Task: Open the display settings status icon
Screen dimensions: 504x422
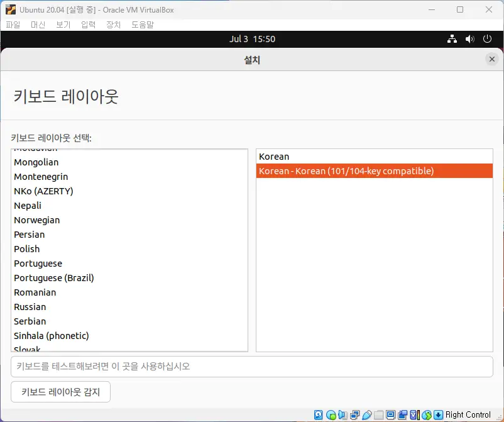Action: [390, 415]
